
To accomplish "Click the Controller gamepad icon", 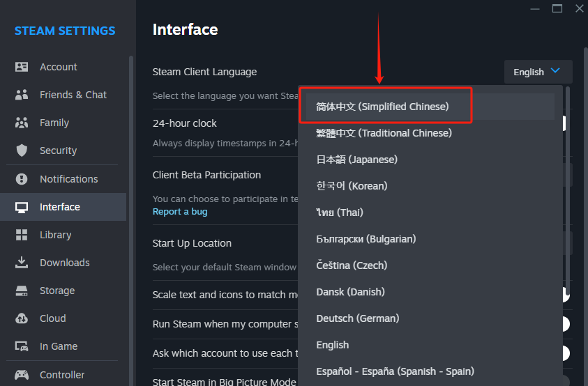I will pyautogui.click(x=22, y=374).
